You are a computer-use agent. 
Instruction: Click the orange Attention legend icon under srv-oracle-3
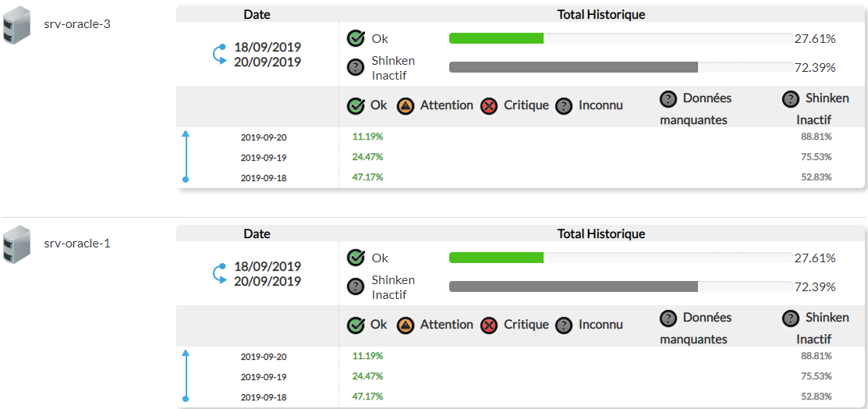coord(405,106)
